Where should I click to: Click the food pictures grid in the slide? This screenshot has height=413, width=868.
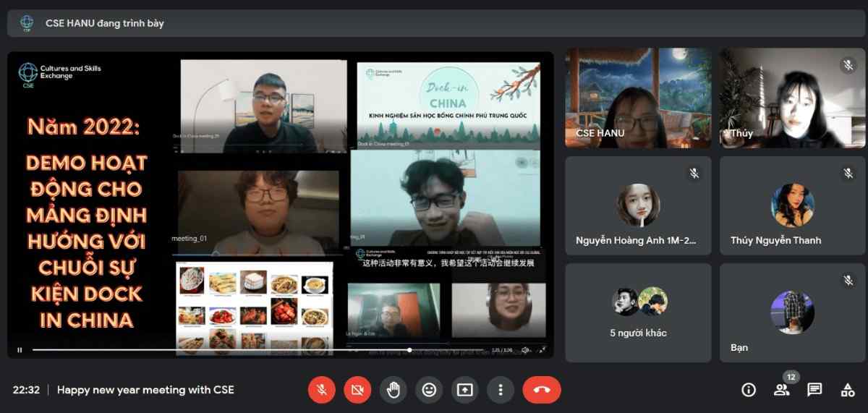[254, 307]
